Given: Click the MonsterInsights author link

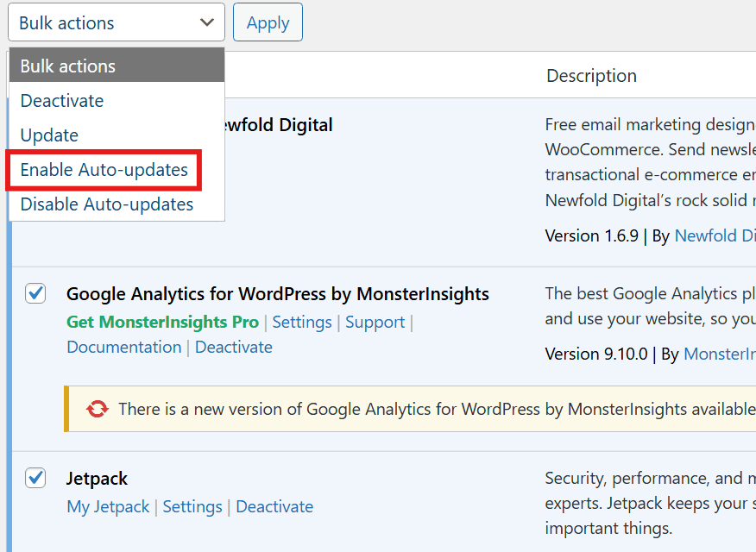Looking at the screenshot, I should [x=720, y=354].
